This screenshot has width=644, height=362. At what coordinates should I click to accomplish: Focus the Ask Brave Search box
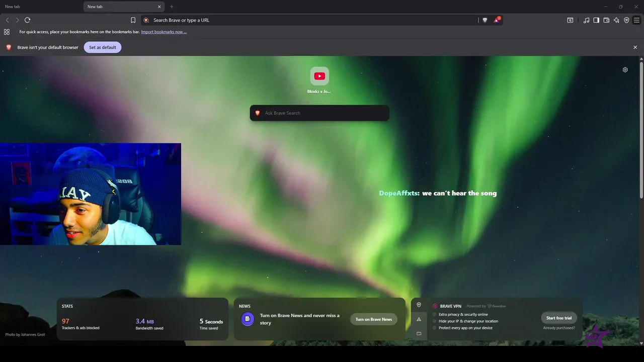319,113
